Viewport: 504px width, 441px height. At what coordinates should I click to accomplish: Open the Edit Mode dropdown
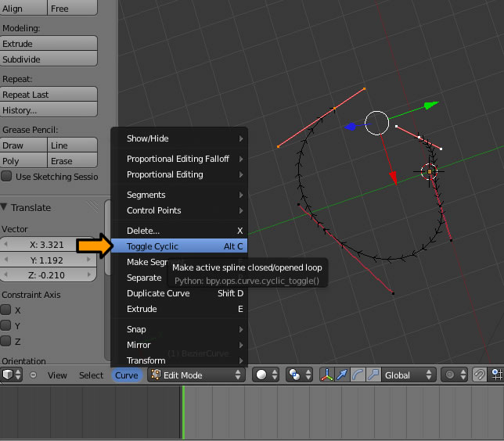pos(196,375)
